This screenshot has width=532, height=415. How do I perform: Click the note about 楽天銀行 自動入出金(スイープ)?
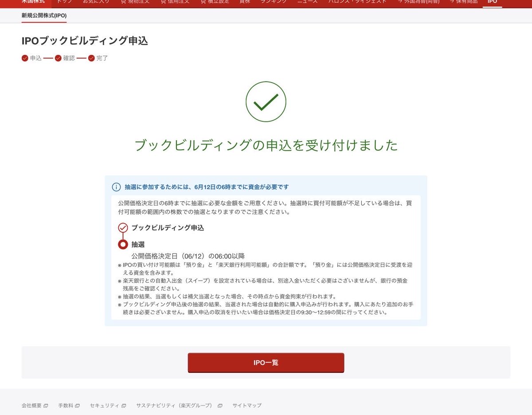pyautogui.click(x=263, y=285)
